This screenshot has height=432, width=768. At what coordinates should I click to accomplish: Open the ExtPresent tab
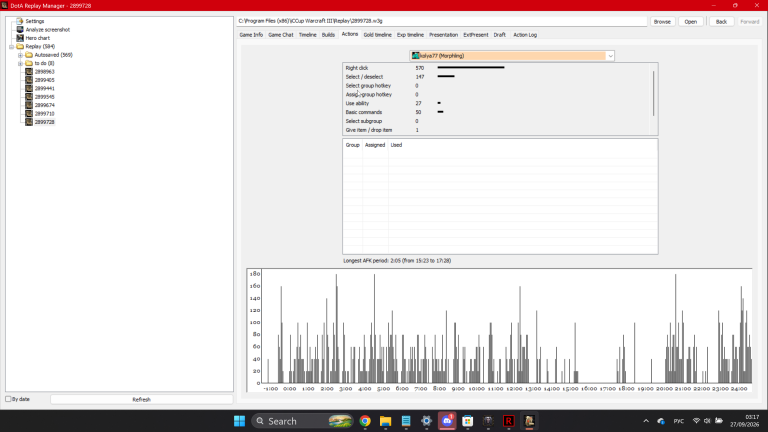(x=476, y=35)
